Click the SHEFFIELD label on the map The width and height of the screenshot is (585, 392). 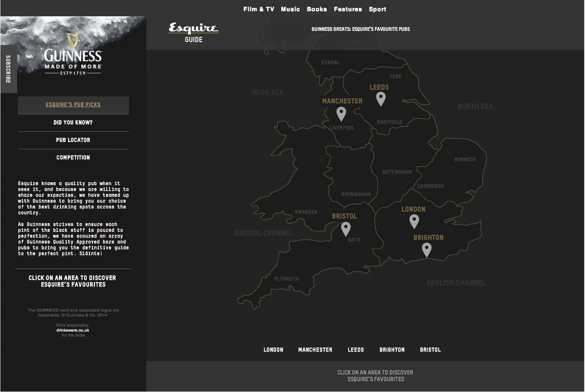click(389, 122)
